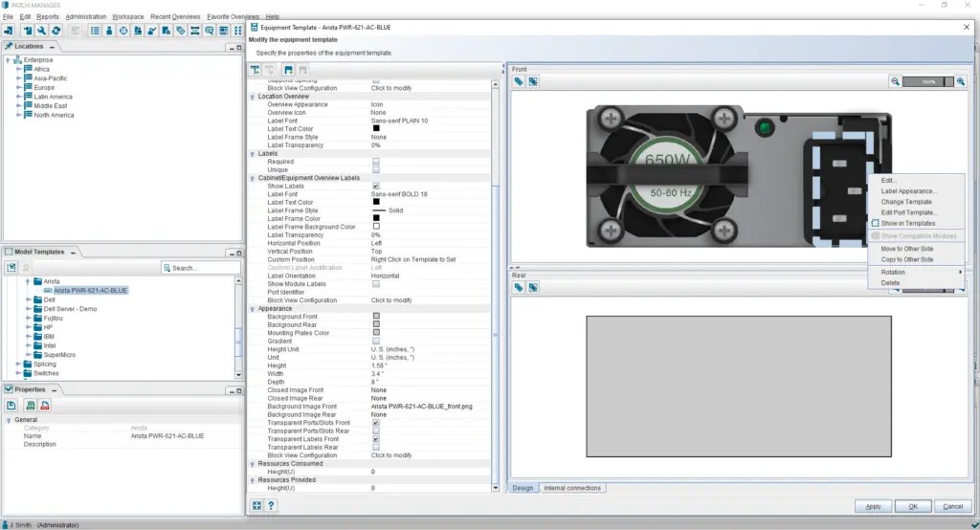Collapse the Location Overview property section
Viewport: 980px width, 530px height.
click(253, 97)
